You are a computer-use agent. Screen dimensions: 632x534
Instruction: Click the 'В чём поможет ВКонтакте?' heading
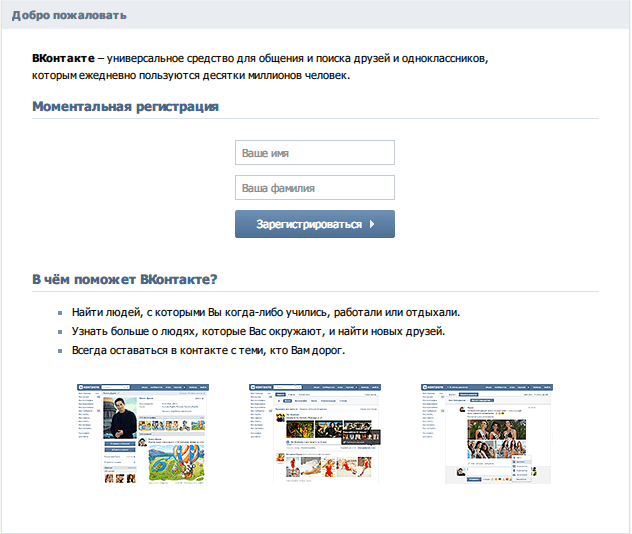pyautogui.click(x=125, y=279)
